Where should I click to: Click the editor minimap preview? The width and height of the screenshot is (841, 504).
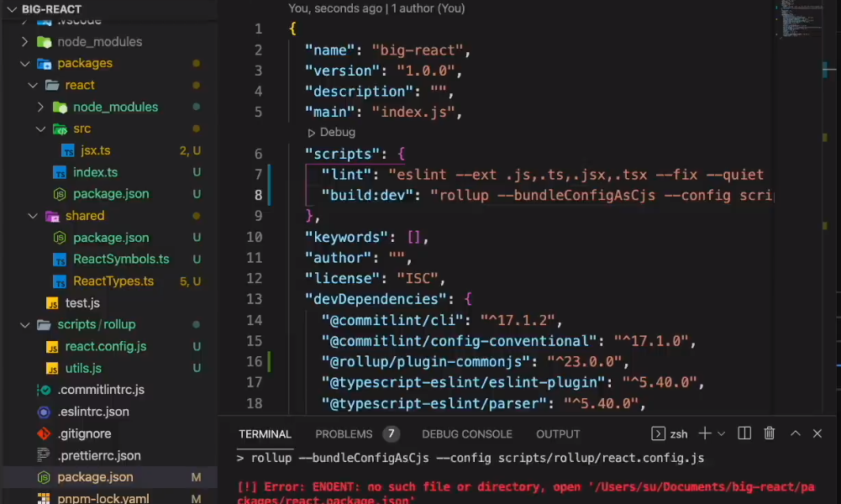pyautogui.click(x=800, y=19)
